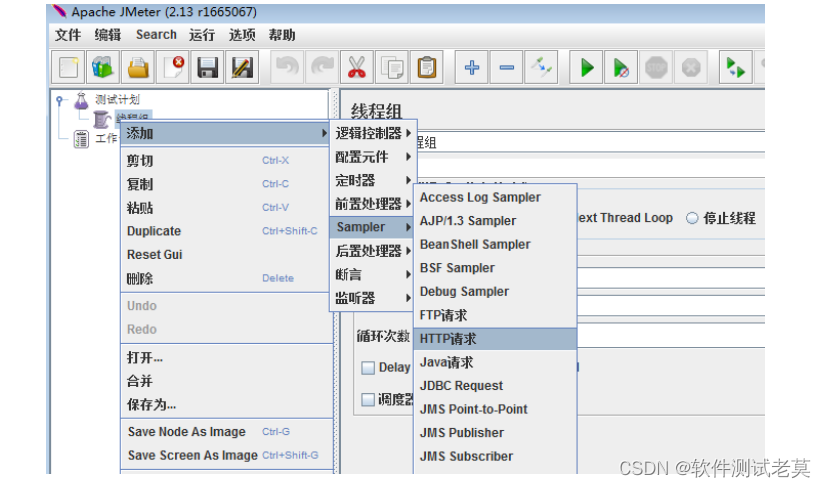
Task: Choose Access Log Sampler entry
Action: tap(495, 198)
